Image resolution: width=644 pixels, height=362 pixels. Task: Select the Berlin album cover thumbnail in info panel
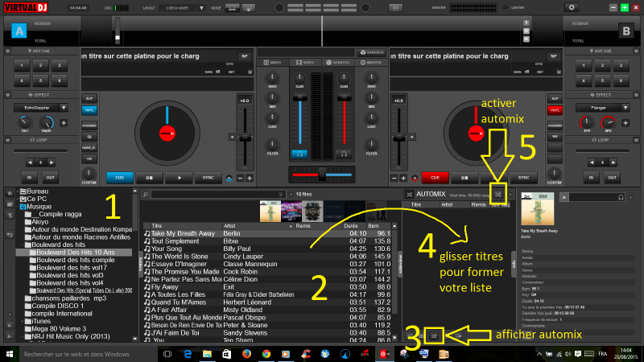[537, 208]
